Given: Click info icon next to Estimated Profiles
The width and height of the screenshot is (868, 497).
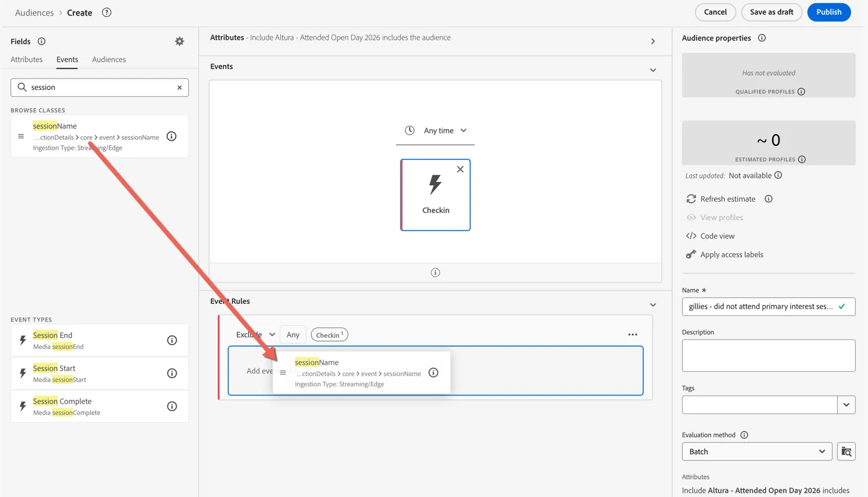Looking at the screenshot, I should 802,159.
